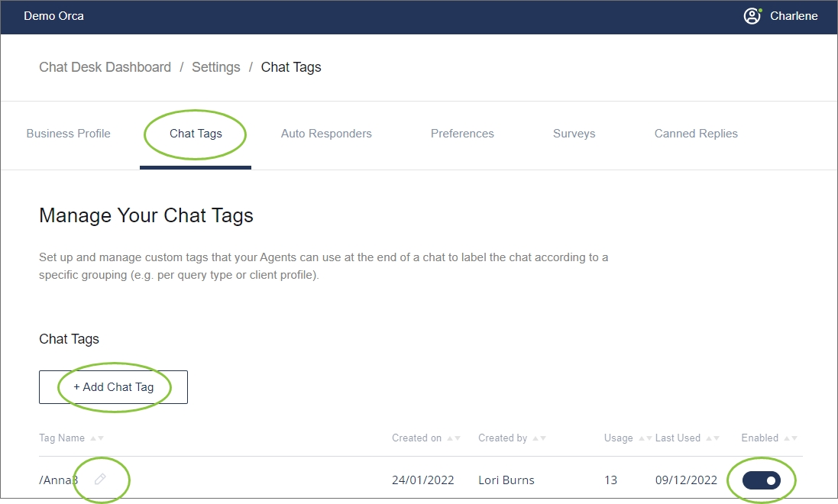
Task: Navigate to the Settings breadcrumb link
Action: tap(216, 67)
